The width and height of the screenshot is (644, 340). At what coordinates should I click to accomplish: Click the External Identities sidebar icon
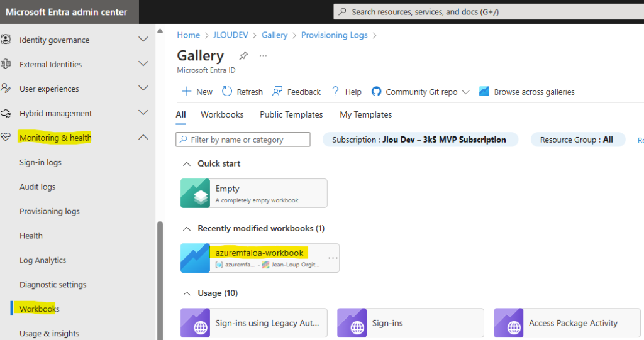[5, 64]
